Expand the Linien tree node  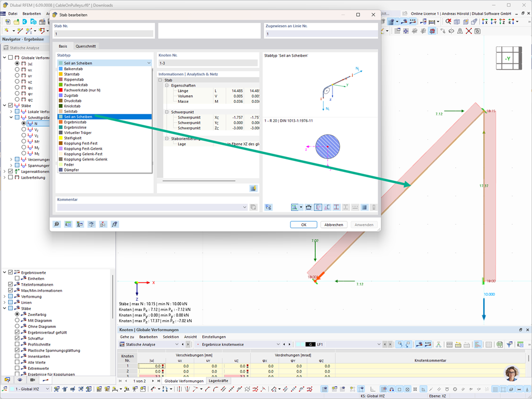4,302
